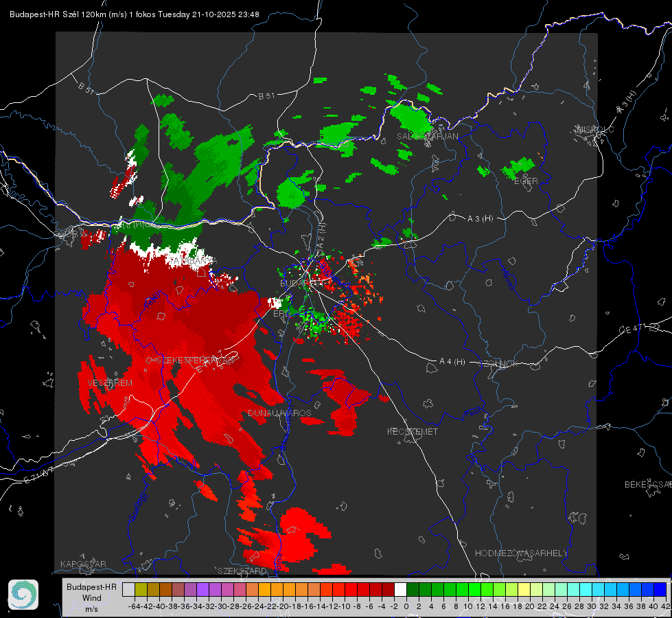
Task: Click the KAPOSVÁR city label
Action: [83, 564]
